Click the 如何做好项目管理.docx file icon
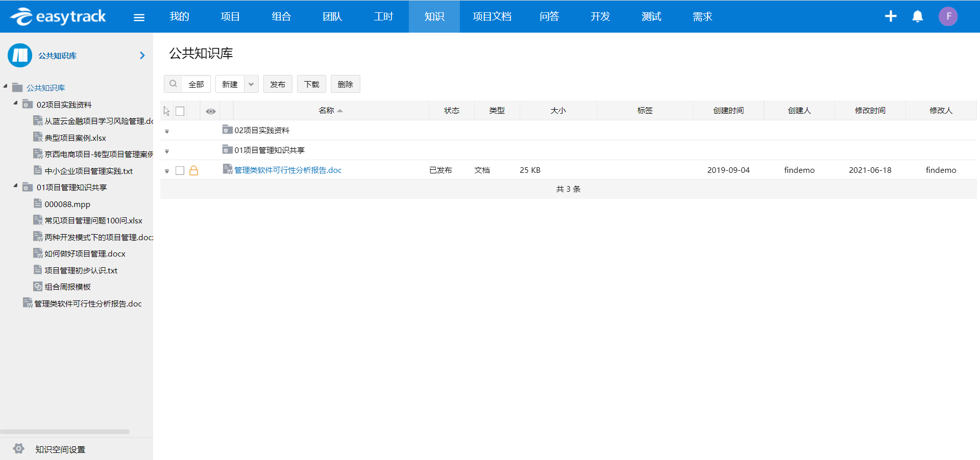The image size is (980, 460). pyautogui.click(x=38, y=253)
